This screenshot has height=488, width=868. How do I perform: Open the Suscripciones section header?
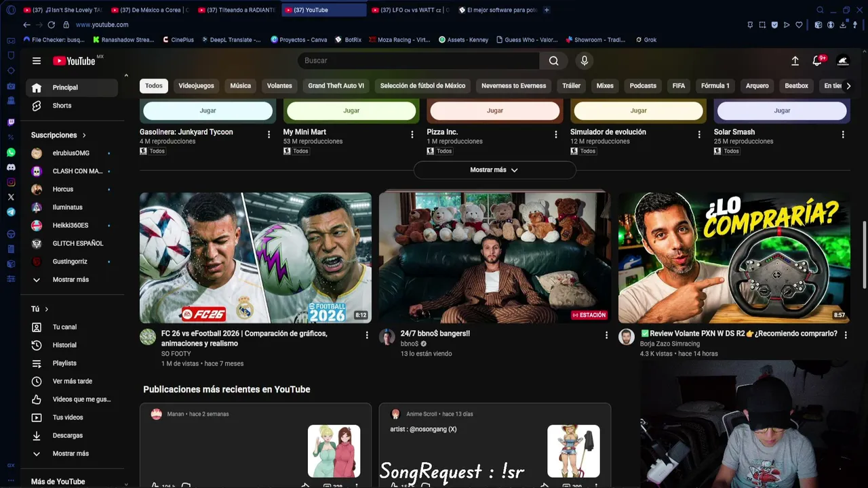point(58,136)
